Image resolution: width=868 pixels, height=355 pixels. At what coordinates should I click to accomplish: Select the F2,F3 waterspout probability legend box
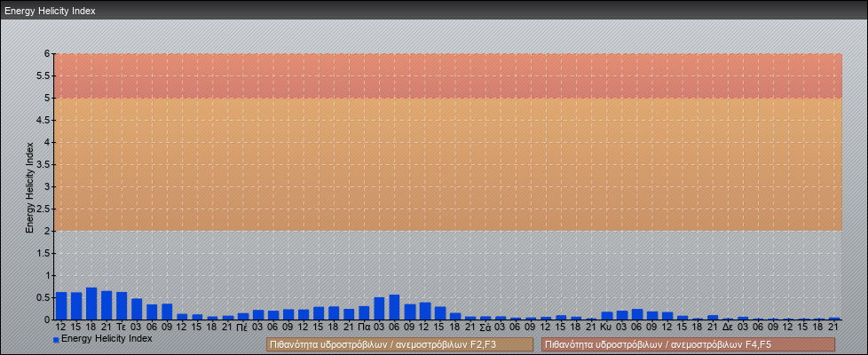[x=399, y=344]
